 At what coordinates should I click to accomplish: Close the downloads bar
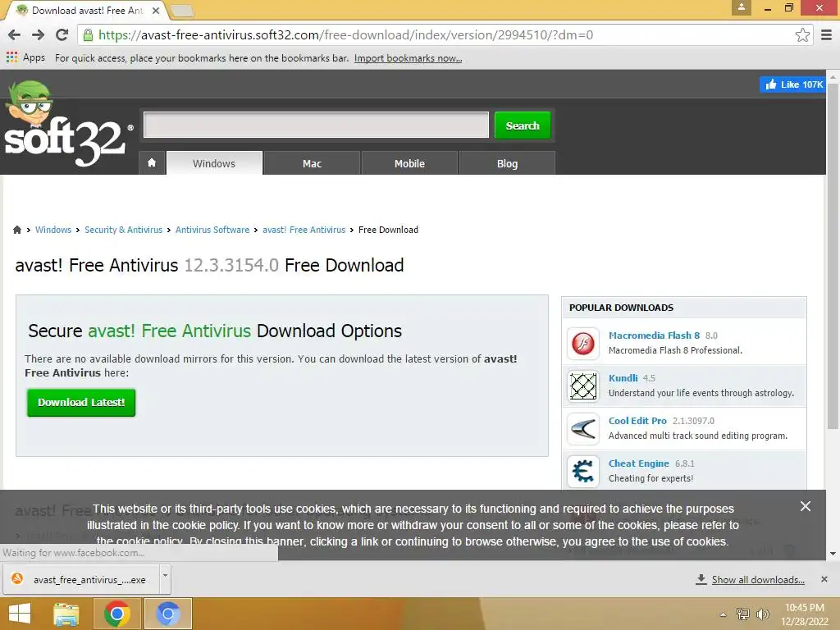824,579
